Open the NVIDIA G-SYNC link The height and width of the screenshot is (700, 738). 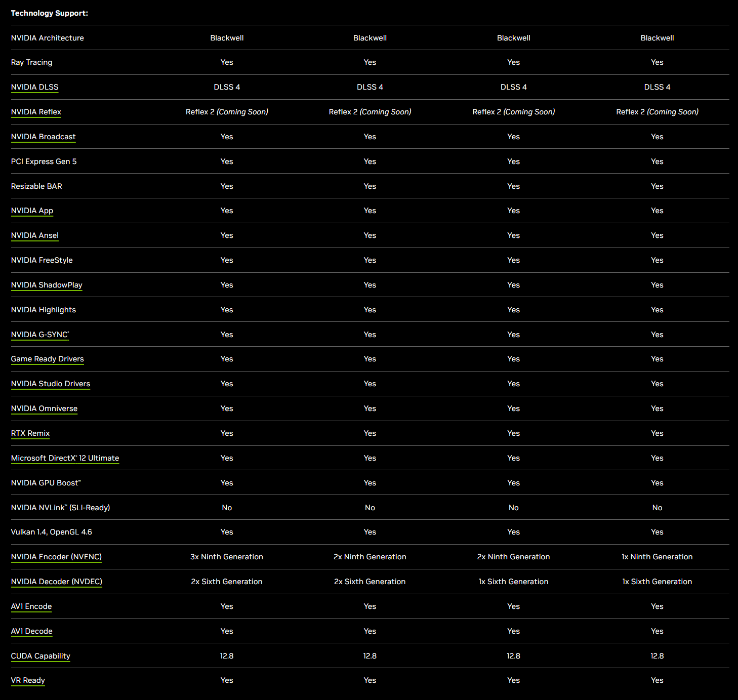click(39, 335)
